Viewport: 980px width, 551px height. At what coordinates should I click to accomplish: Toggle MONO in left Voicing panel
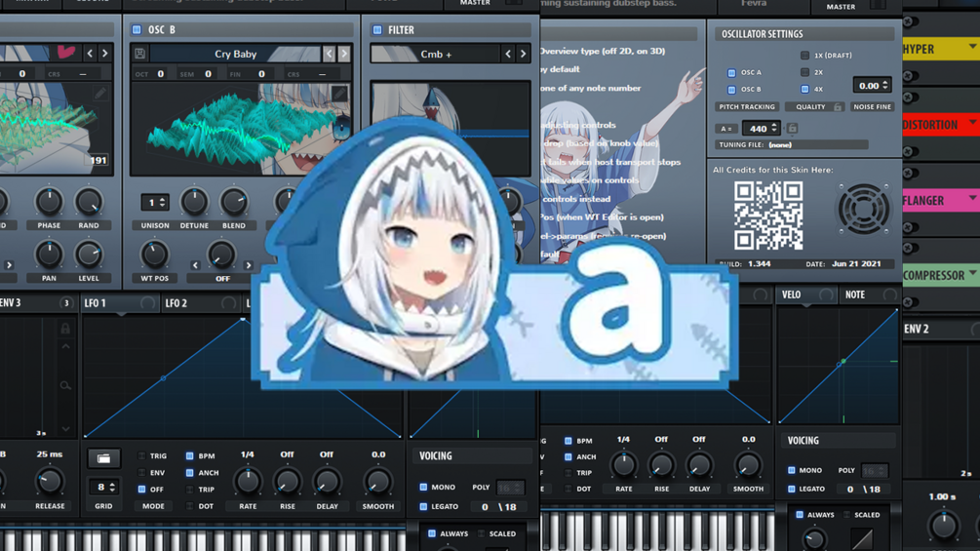[x=423, y=487]
